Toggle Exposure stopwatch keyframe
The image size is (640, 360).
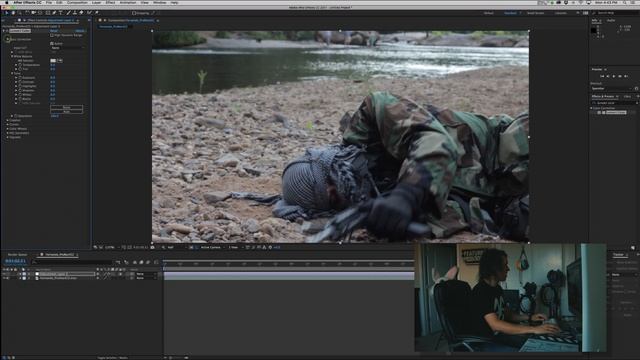pos(20,78)
